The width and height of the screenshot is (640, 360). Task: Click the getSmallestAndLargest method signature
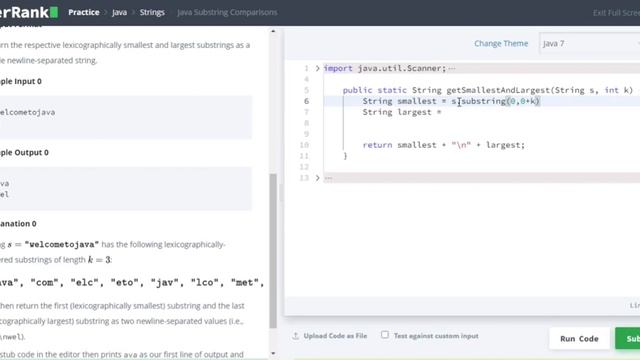click(488, 90)
